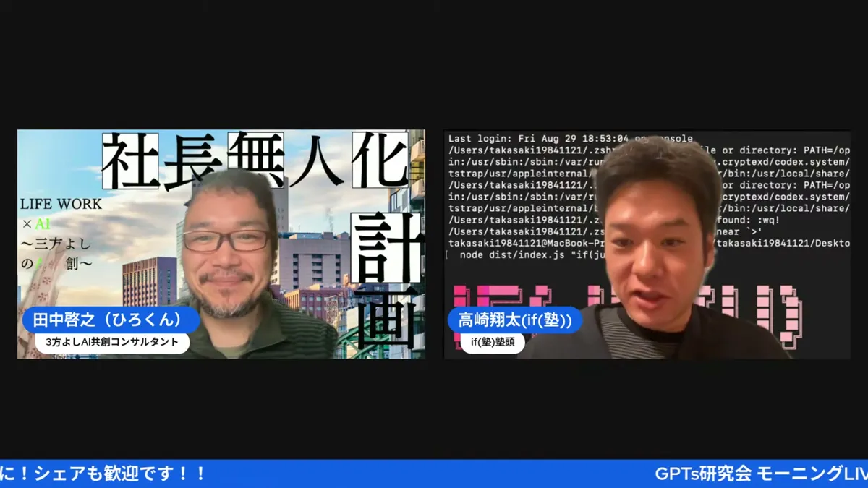Select the right video feed of 高崎翔太
The width and height of the screenshot is (868, 488).
[x=647, y=244]
